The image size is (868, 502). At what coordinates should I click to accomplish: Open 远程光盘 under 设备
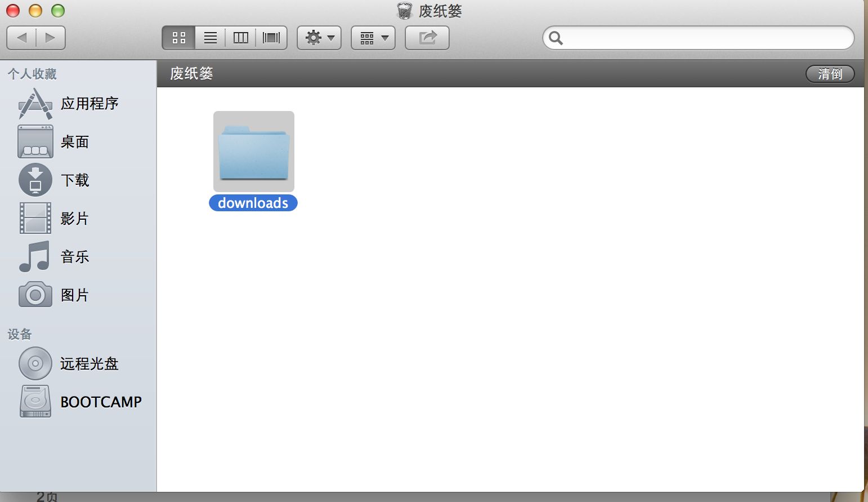coord(88,363)
